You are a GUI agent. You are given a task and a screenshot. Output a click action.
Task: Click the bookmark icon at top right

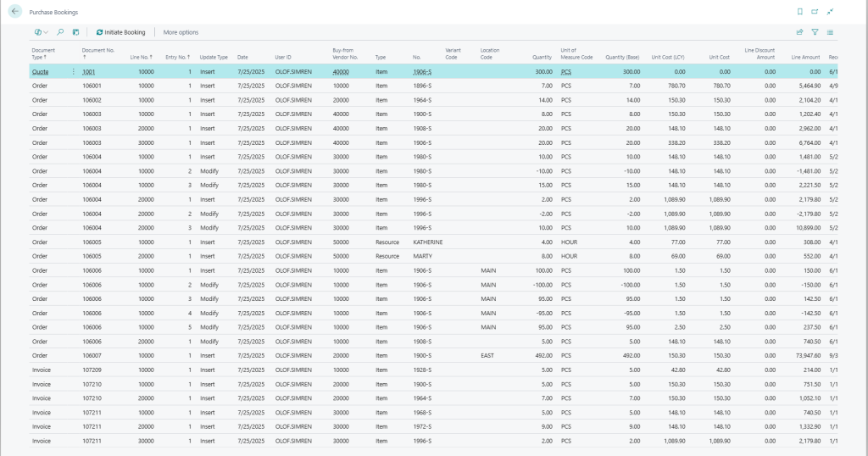pos(799,12)
